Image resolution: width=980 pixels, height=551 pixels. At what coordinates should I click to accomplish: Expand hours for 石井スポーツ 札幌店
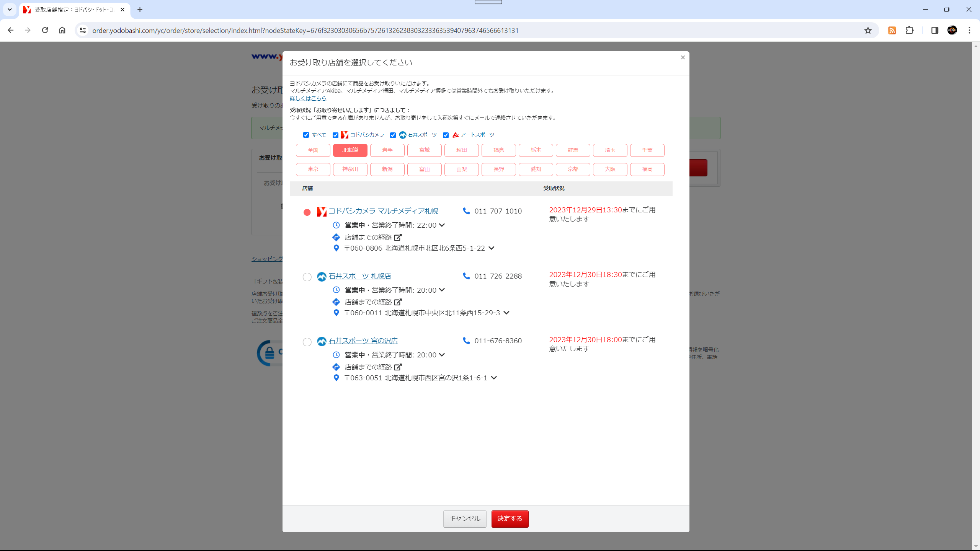point(442,290)
